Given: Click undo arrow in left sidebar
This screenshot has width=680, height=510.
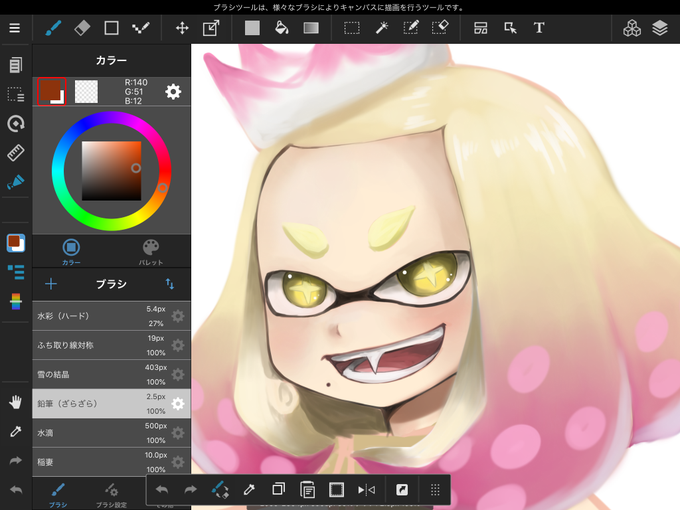Looking at the screenshot, I should point(16,490).
